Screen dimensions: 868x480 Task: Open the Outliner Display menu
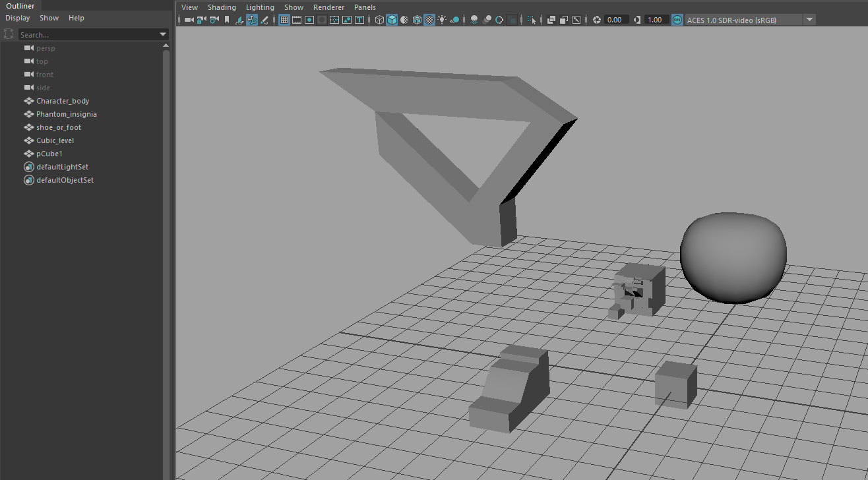(18, 18)
